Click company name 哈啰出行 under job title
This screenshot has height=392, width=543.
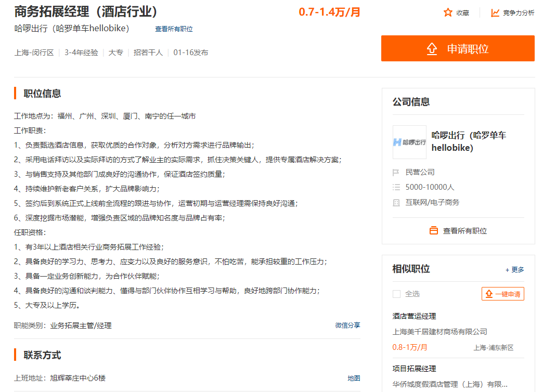pyautogui.click(x=72, y=29)
